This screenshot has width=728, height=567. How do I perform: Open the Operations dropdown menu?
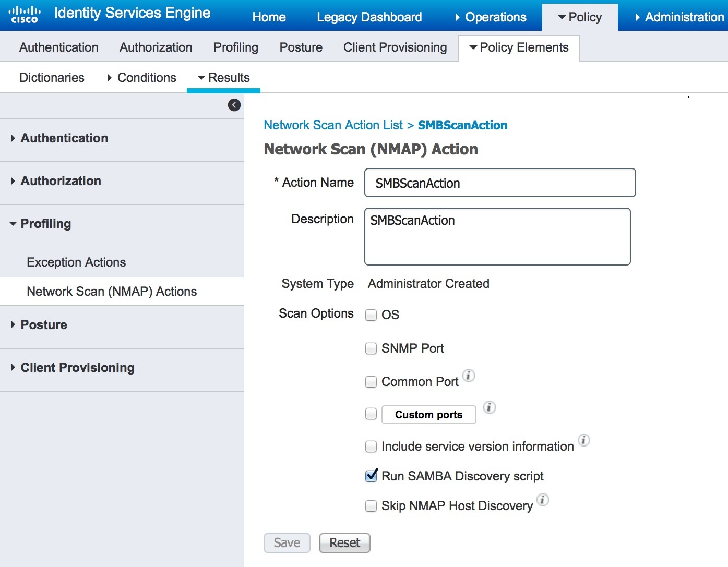click(x=490, y=17)
